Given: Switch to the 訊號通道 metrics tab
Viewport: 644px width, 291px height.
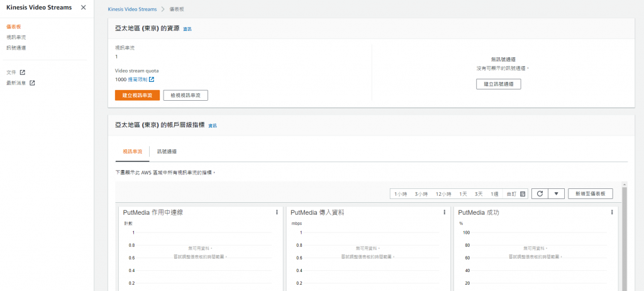Looking at the screenshot, I should coord(167,151).
